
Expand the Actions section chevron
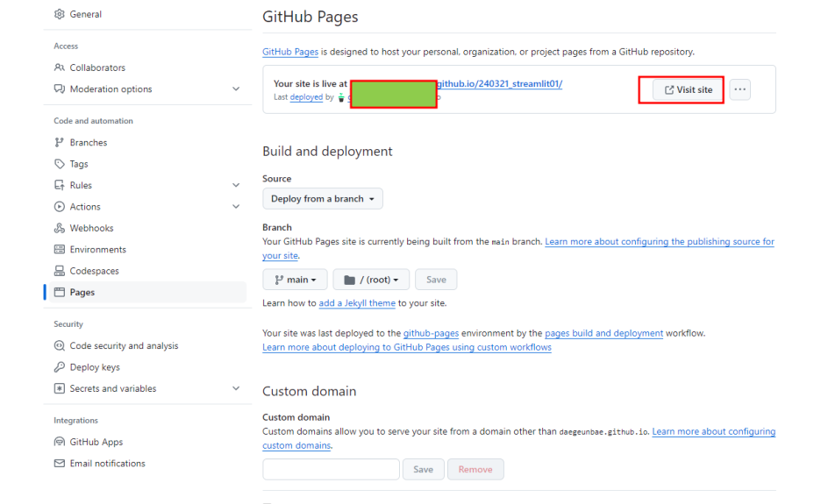236,207
